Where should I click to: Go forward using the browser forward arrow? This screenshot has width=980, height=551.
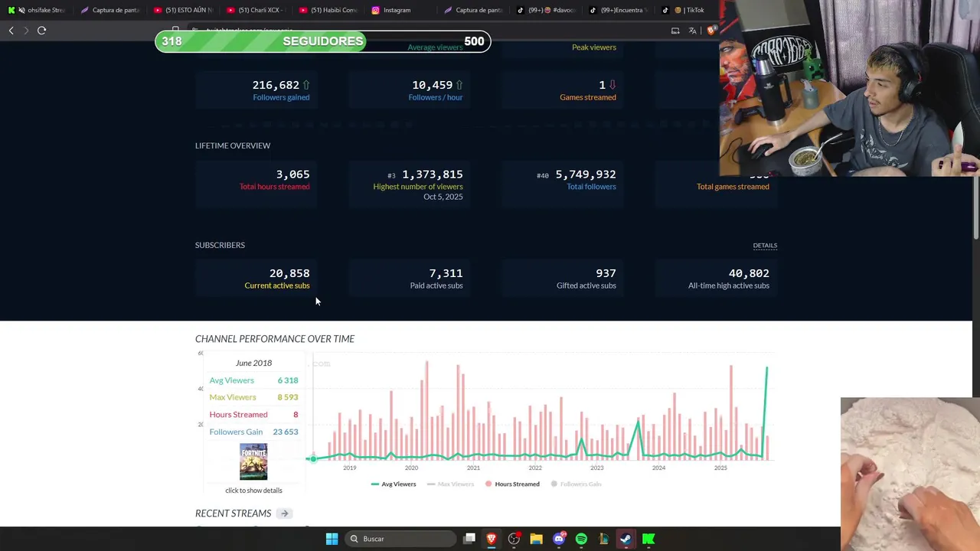(26, 31)
